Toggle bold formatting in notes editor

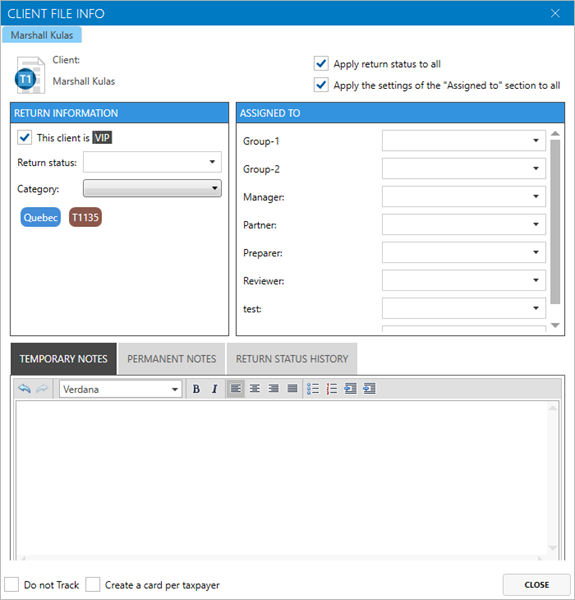point(196,389)
